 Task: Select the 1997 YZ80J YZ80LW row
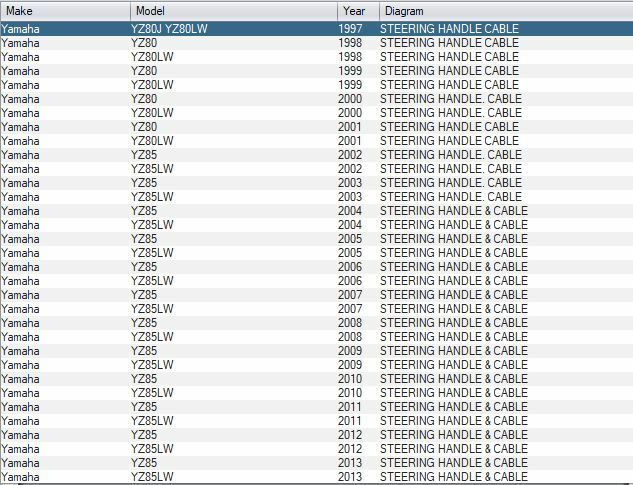[316, 29]
